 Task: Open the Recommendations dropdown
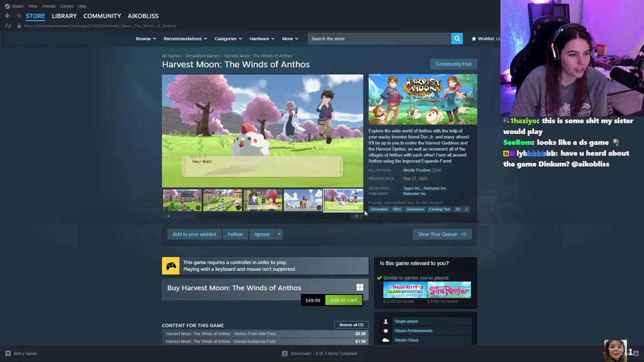(x=185, y=39)
